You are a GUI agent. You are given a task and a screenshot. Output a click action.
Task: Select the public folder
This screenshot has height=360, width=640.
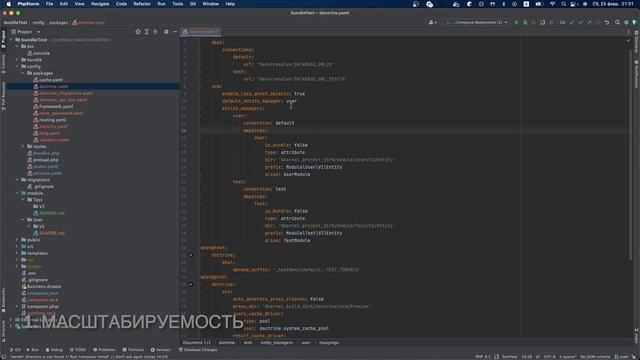point(30,240)
